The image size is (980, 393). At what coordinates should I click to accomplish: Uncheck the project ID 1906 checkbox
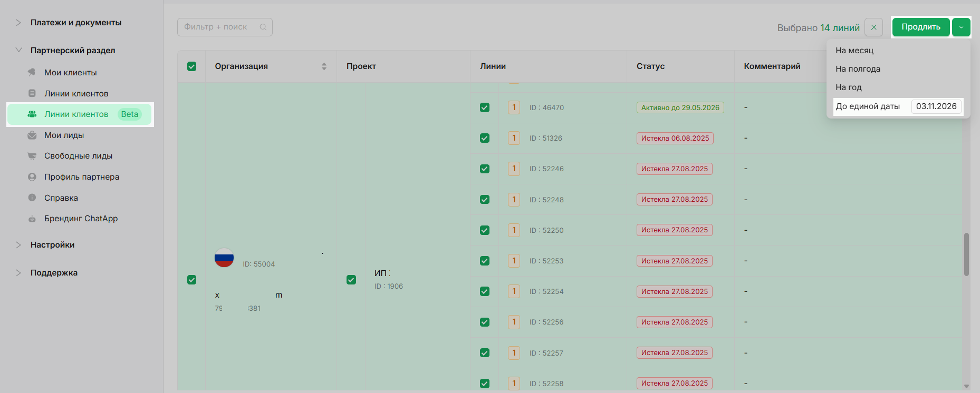(351, 280)
